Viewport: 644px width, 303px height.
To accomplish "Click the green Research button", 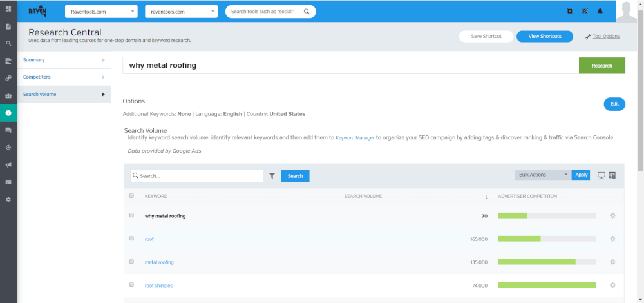I will (601, 66).
